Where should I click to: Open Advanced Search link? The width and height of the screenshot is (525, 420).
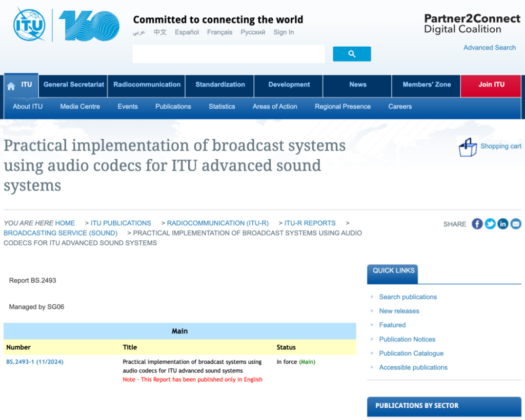coord(490,48)
